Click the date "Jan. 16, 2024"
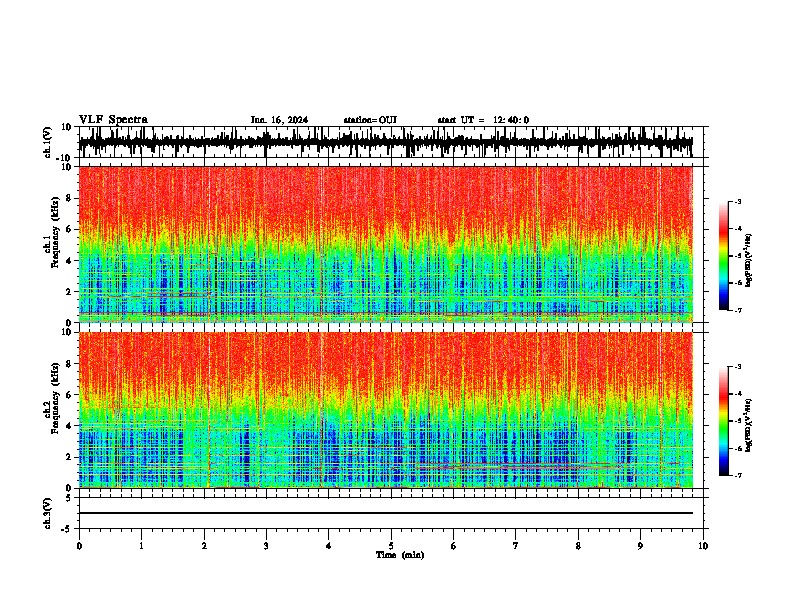792x612 pixels. tap(279, 120)
